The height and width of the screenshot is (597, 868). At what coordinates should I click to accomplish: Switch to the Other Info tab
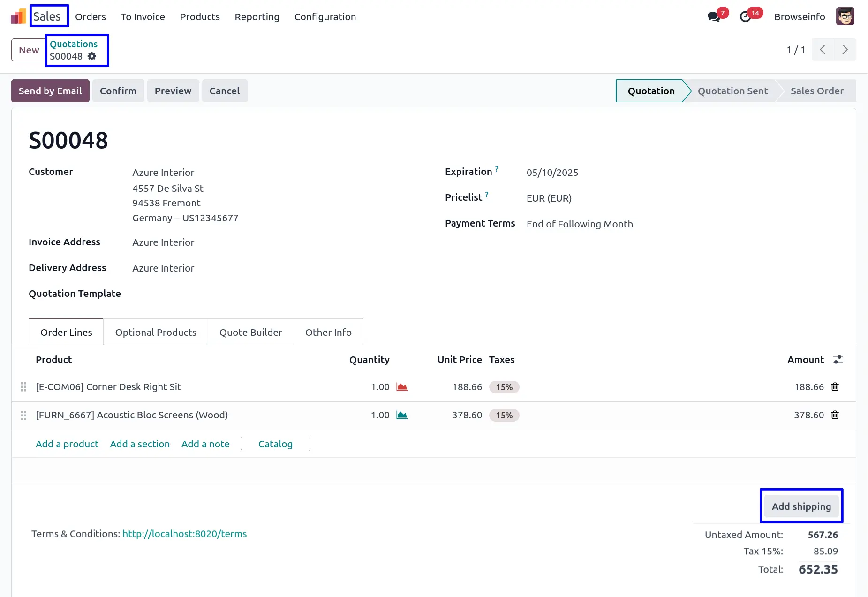coord(328,333)
